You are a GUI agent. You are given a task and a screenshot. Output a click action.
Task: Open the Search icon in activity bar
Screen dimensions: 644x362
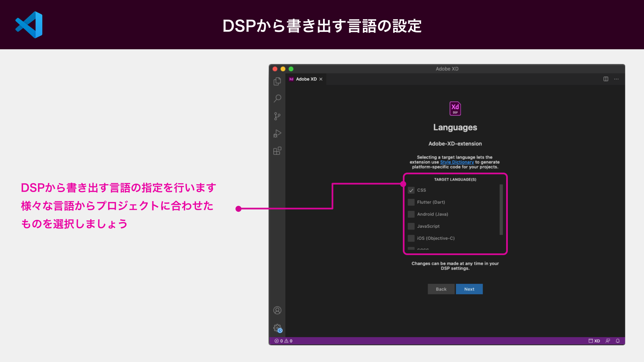click(277, 99)
